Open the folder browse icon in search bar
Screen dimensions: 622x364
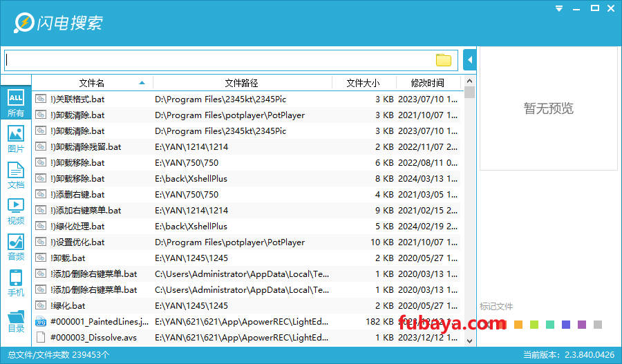443,60
